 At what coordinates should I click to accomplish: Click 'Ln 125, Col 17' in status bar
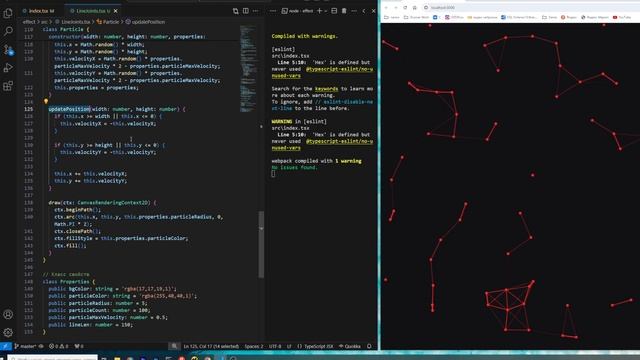pyautogui.click(x=211, y=347)
